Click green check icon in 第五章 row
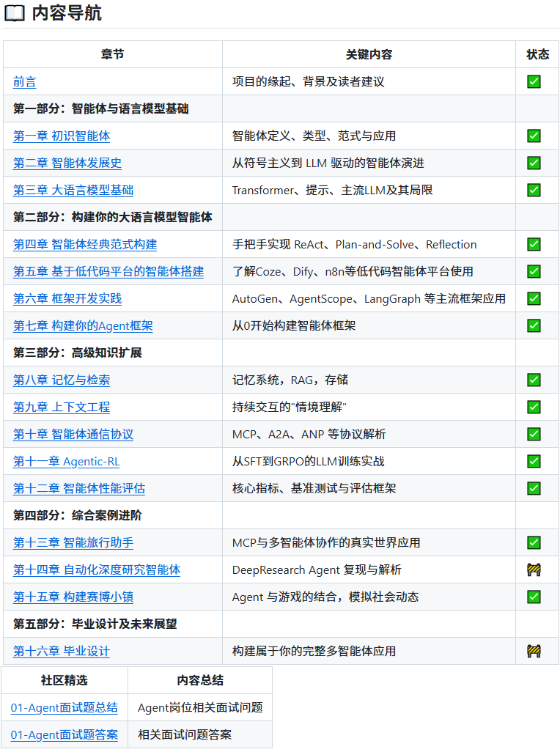 534,271
